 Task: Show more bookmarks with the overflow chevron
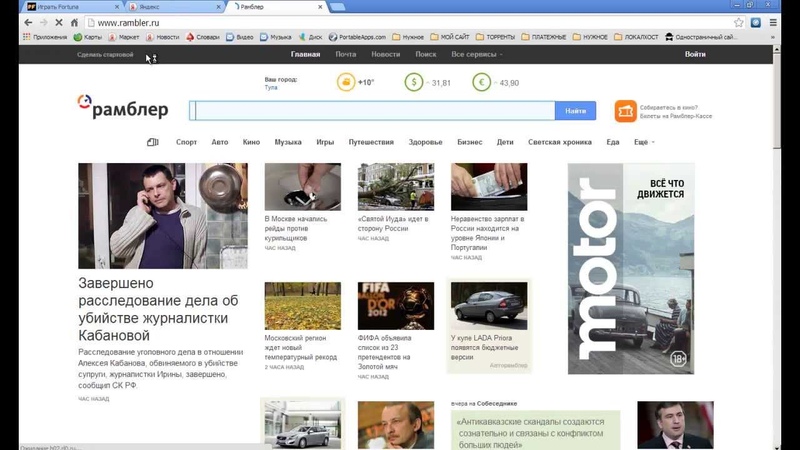[772, 37]
